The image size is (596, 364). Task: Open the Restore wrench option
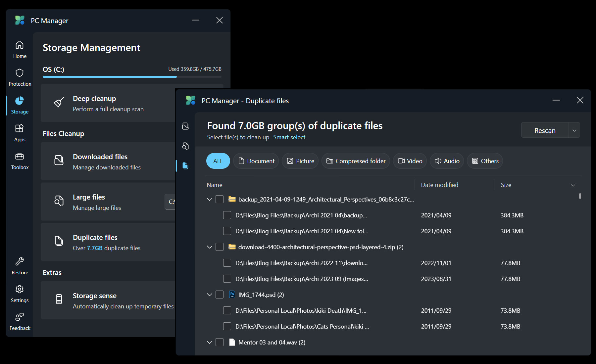point(20,266)
